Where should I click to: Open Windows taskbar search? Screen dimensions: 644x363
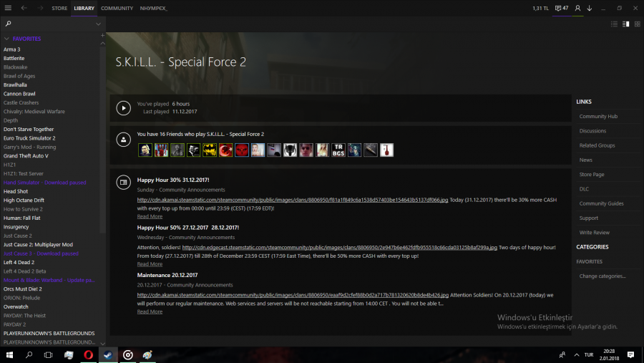click(x=29, y=355)
